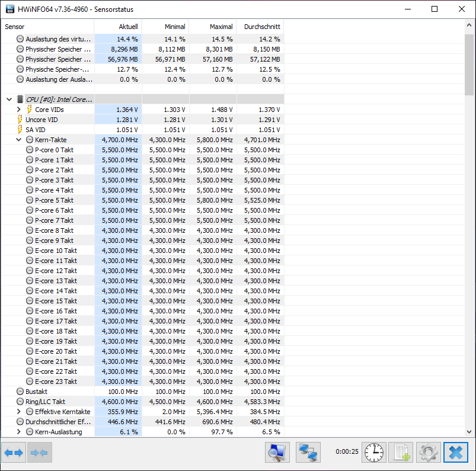Click the 5,800.0 MHz maximal of P-core 5
This screenshot has width=476, height=471.
(215, 200)
